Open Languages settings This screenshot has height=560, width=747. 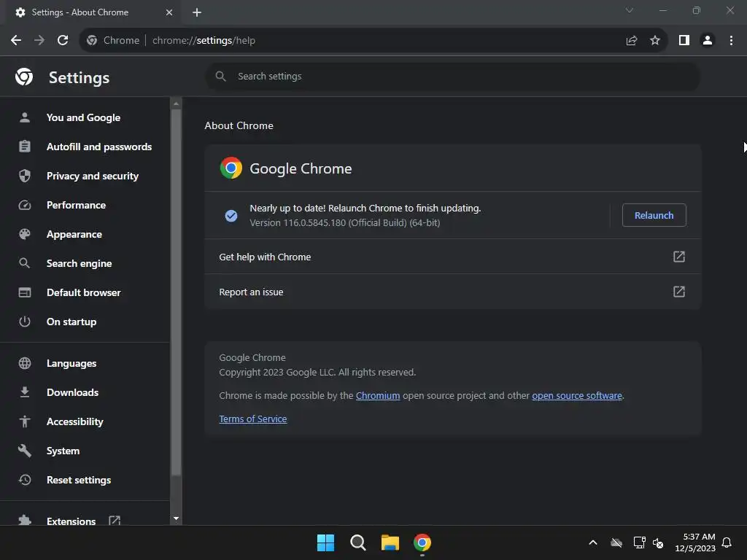coord(71,363)
